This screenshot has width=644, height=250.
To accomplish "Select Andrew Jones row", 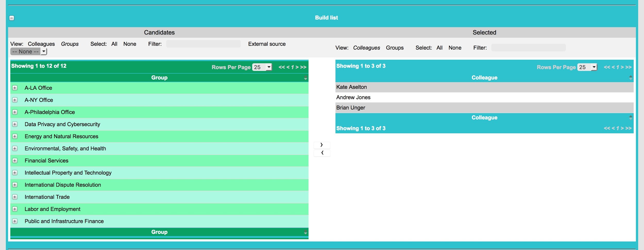I will 484,98.
